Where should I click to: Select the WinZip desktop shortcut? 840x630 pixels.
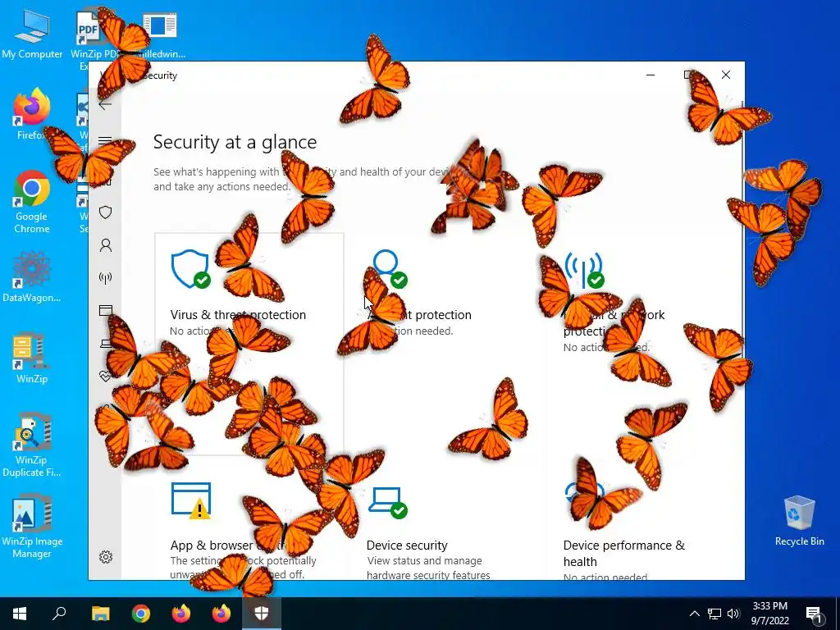(x=32, y=358)
